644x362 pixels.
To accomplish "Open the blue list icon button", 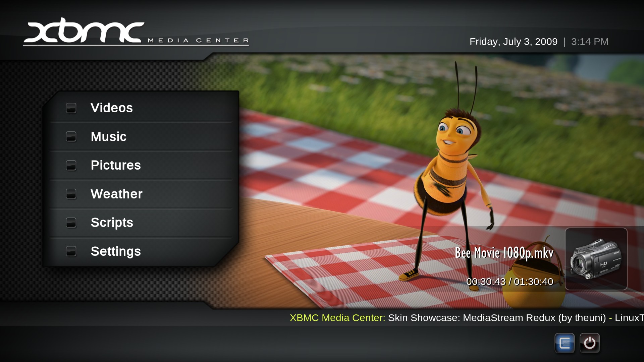I will tap(565, 343).
